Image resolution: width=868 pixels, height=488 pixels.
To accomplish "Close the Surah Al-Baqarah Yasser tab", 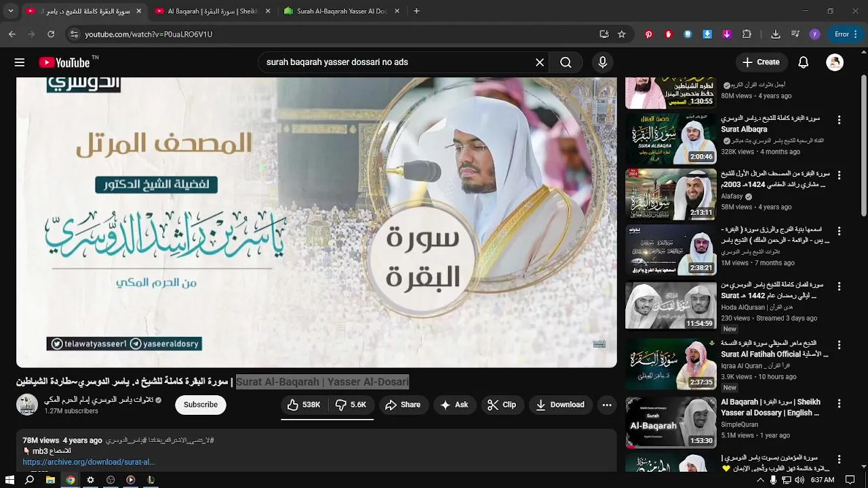I will pyautogui.click(x=397, y=12).
